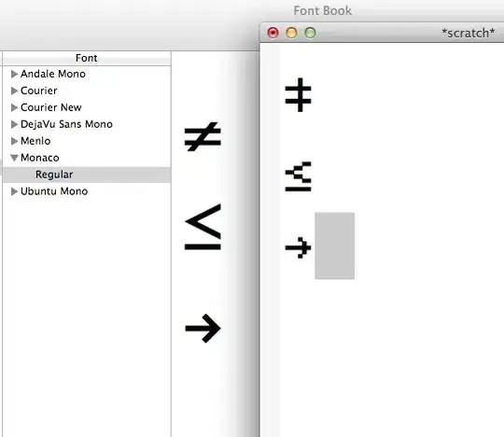The width and height of the screenshot is (504, 437).
Task: Close the *scratch* window
Action: [x=273, y=33]
